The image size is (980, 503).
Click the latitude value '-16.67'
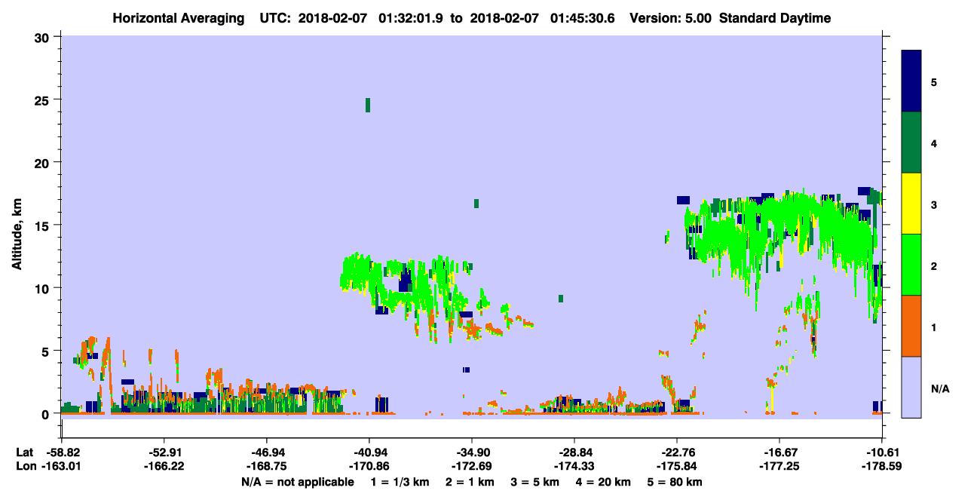tap(779, 452)
